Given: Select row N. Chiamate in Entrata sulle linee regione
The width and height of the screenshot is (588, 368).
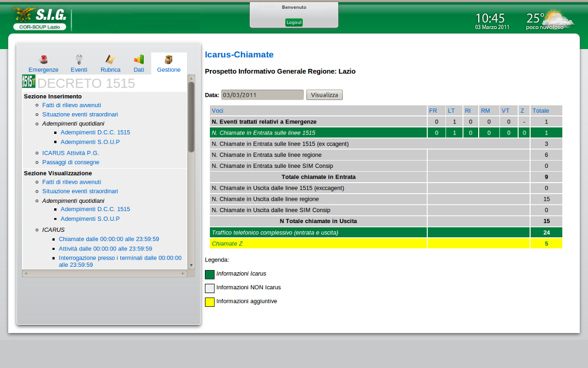Looking at the screenshot, I should click(386, 155).
